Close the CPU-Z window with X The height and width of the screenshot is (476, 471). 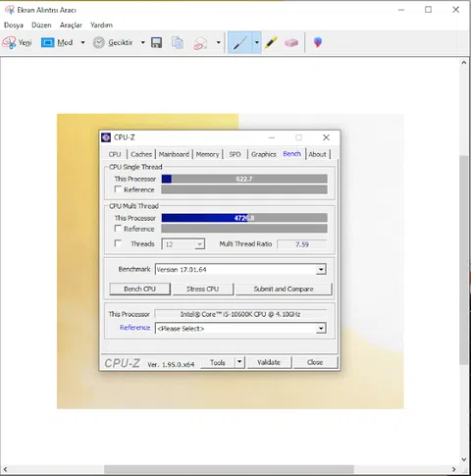click(326, 137)
